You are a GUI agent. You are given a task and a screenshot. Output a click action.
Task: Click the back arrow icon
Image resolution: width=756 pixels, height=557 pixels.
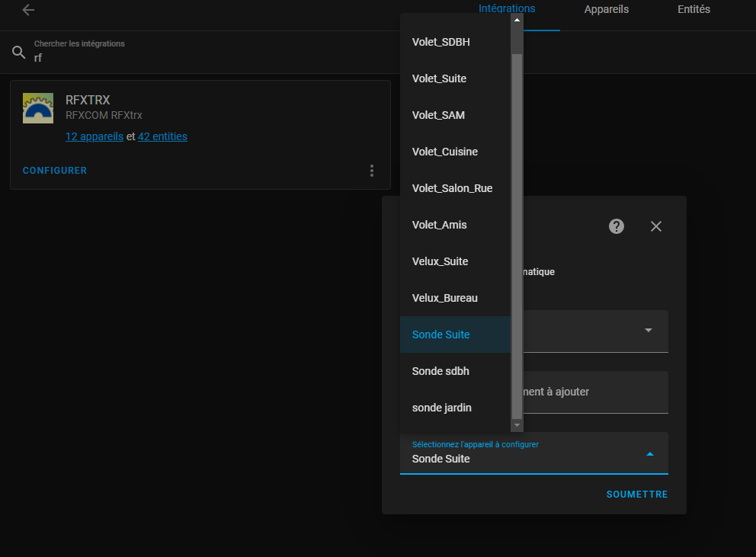pos(28,10)
